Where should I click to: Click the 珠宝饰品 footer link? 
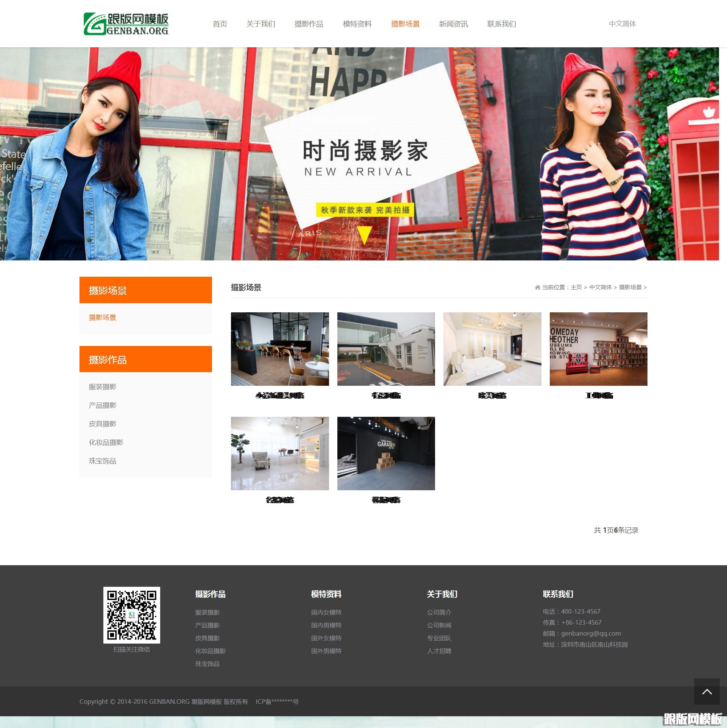point(207,663)
